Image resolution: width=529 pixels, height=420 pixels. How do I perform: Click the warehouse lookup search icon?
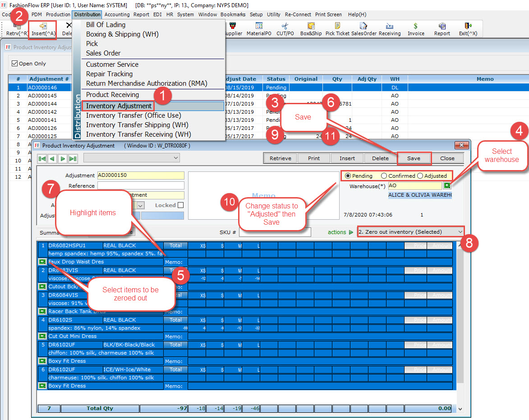click(x=447, y=185)
